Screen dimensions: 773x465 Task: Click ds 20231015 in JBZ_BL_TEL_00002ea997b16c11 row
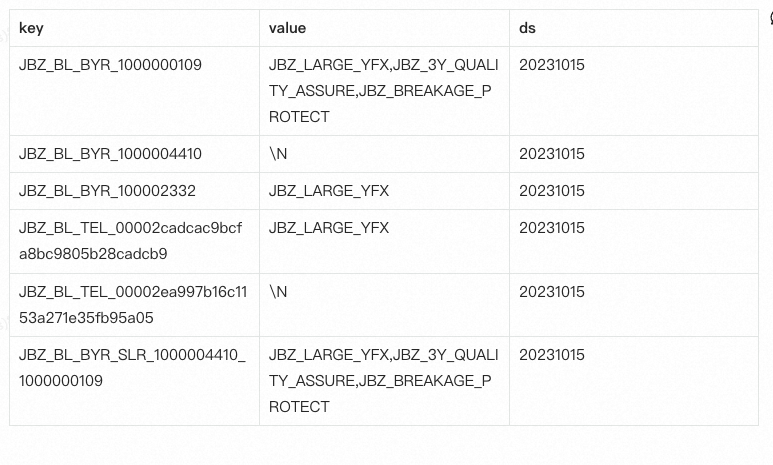pos(552,292)
